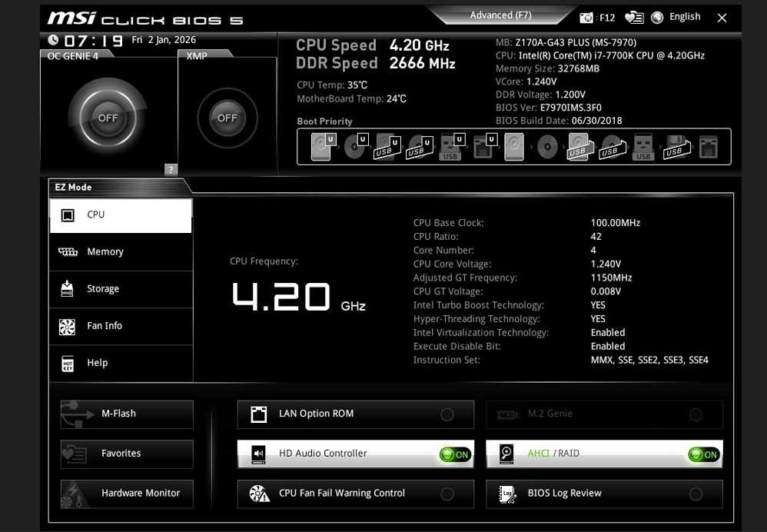Click the Boot Priority label

coord(324,121)
